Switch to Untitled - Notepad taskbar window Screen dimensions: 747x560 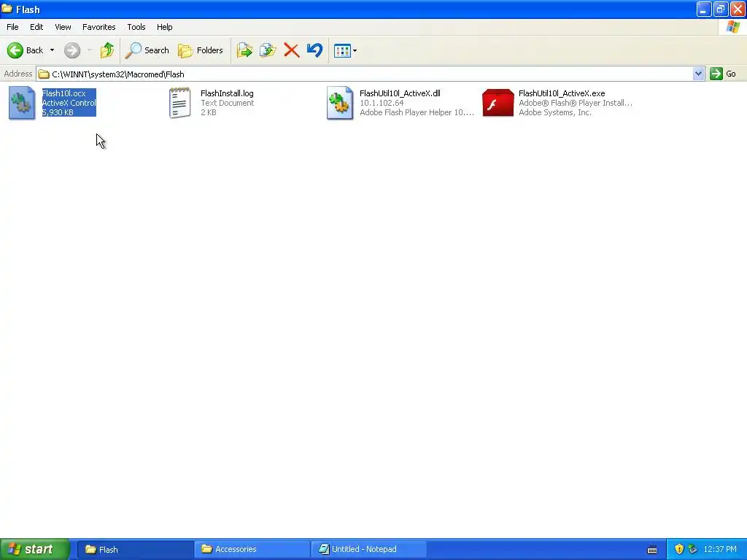368,550
